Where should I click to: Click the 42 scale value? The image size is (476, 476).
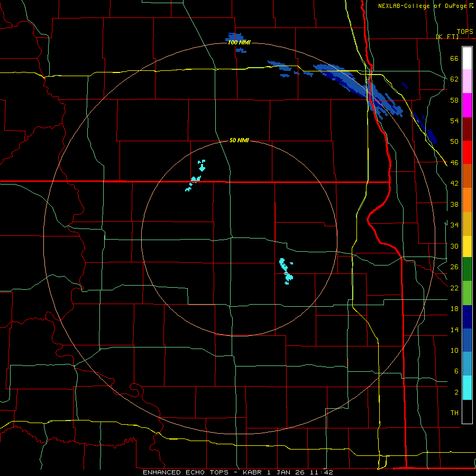pyautogui.click(x=454, y=184)
